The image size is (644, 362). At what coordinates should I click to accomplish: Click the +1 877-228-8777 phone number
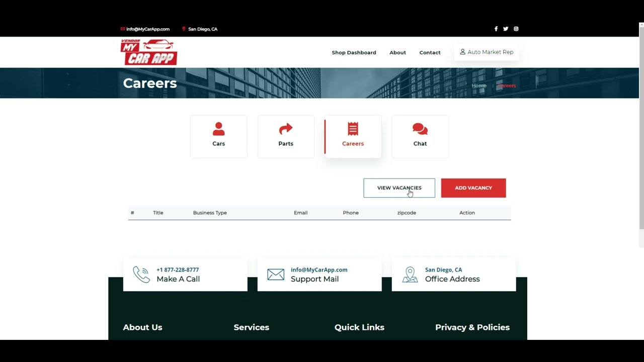178,270
